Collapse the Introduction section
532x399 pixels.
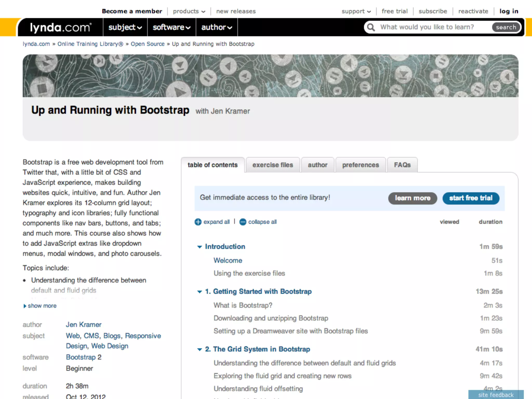199,247
